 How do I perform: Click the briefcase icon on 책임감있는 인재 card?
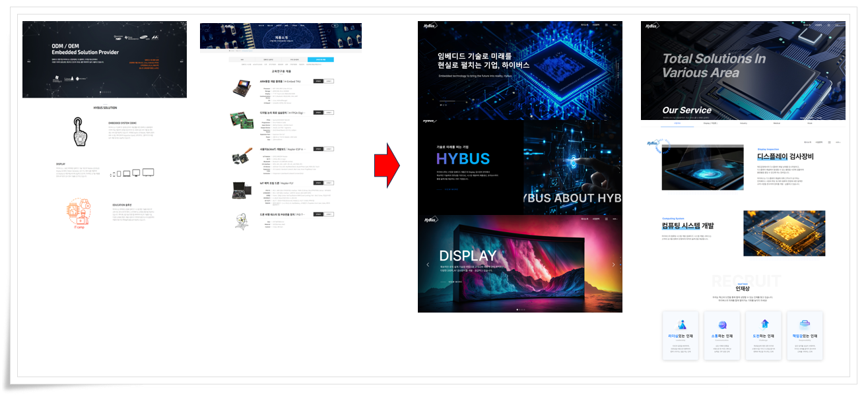pos(805,324)
